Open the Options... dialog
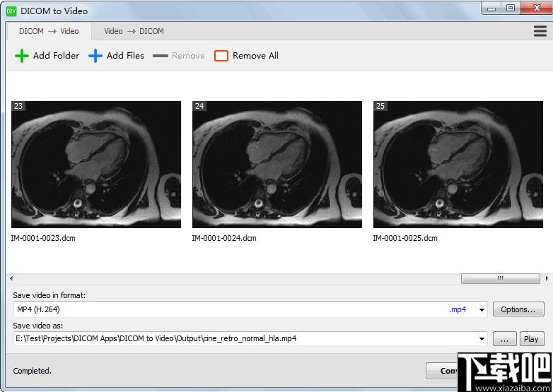Image resolution: width=553 pixels, height=392 pixels. pos(518,309)
